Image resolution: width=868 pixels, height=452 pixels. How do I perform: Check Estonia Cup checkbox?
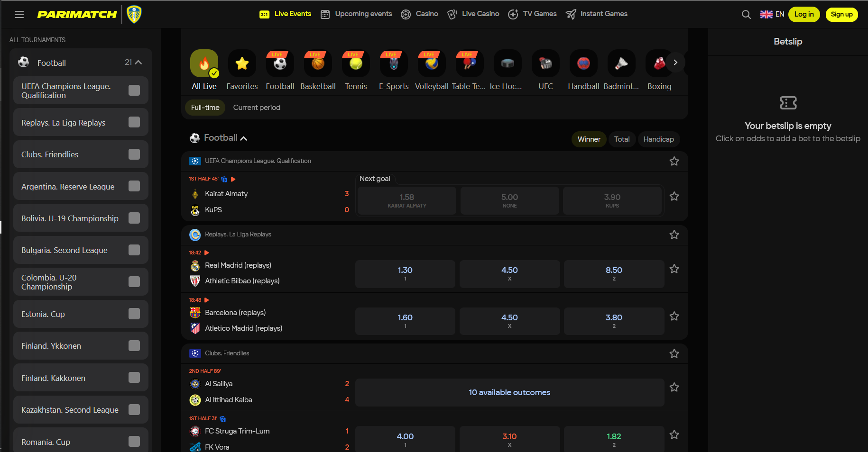point(134,314)
